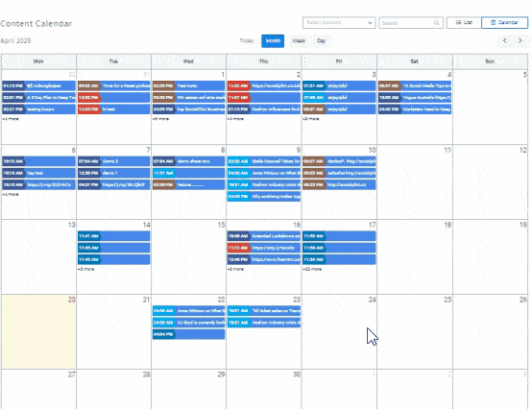Image resolution: width=532 pixels, height=409 pixels.
Task: Open the Select Account dropdown
Action: pyautogui.click(x=339, y=23)
